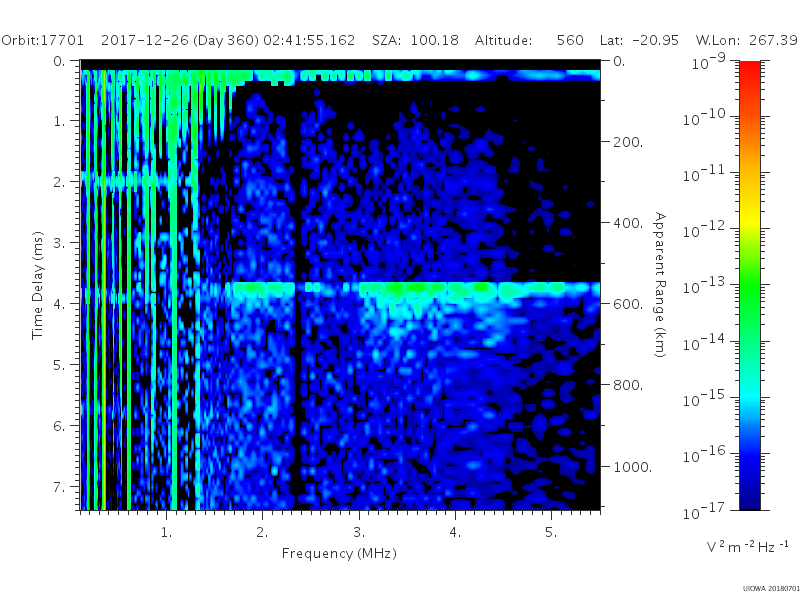Select the SZA value 100.18
The height and width of the screenshot is (600, 800).
coord(434,40)
